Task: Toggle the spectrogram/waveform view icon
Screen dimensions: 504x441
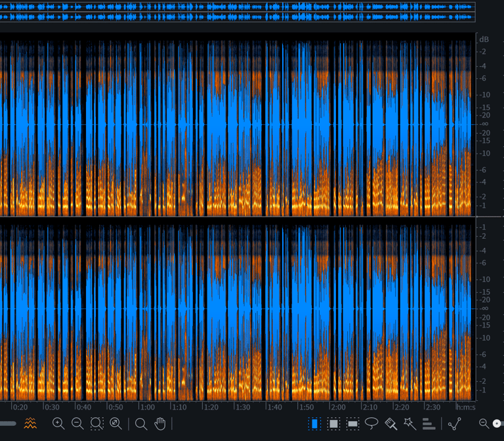Action: tap(30, 423)
